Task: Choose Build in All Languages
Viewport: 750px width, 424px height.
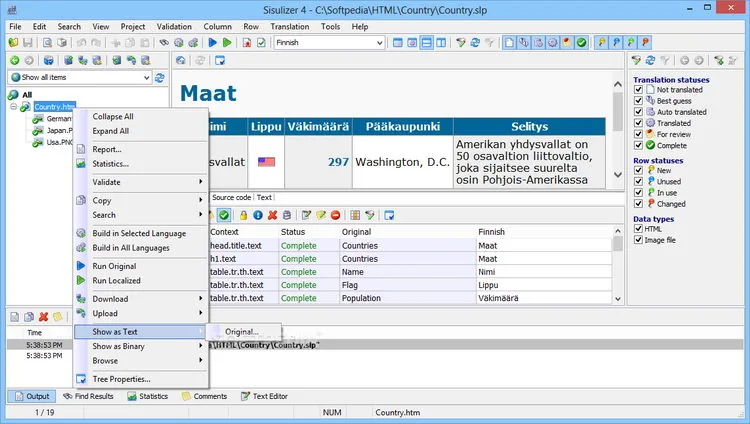Action: pos(141,248)
